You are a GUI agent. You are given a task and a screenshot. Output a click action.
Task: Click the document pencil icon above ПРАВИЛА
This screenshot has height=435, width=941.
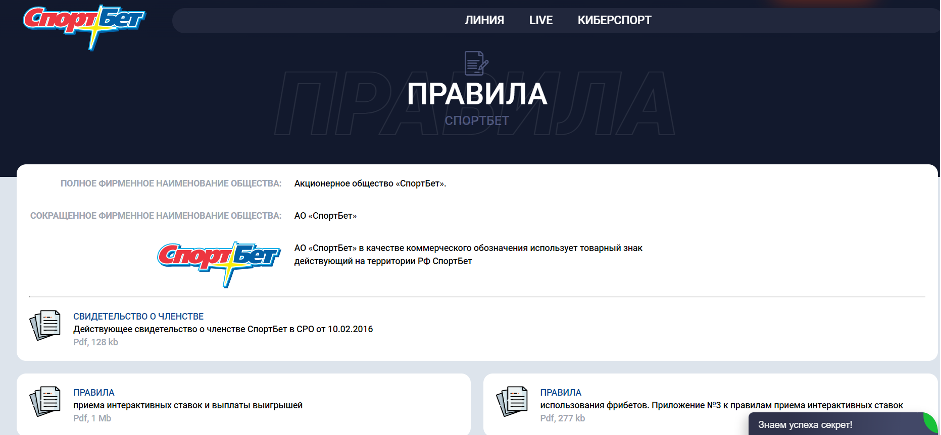[x=477, y=64]
